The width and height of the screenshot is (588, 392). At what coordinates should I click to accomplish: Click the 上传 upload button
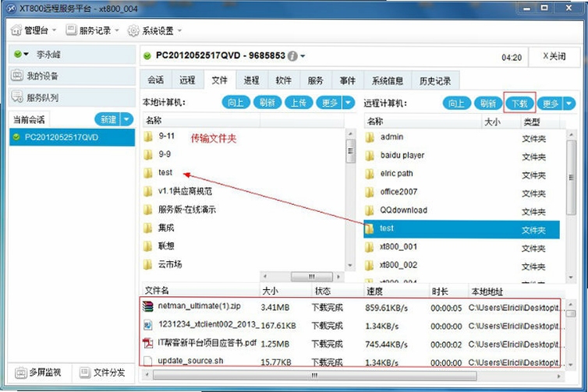tap(299, 102)
